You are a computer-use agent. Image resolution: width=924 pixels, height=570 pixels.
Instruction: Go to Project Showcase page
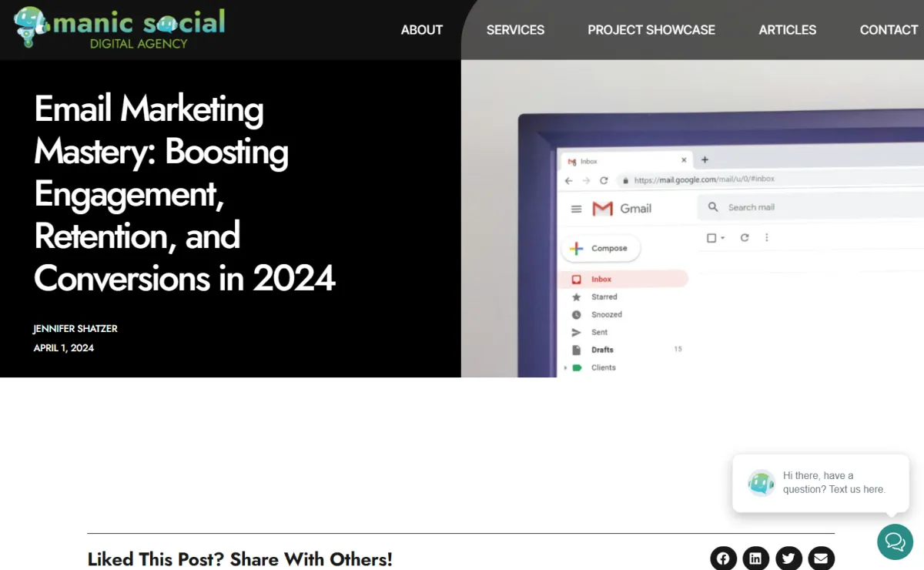tap(651, 30)
